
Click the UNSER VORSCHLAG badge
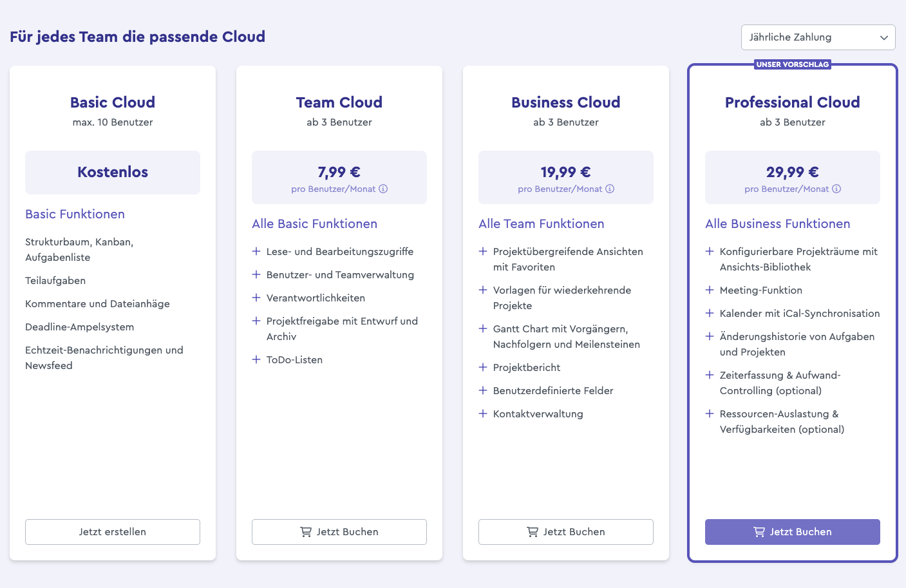coord(793,64)
